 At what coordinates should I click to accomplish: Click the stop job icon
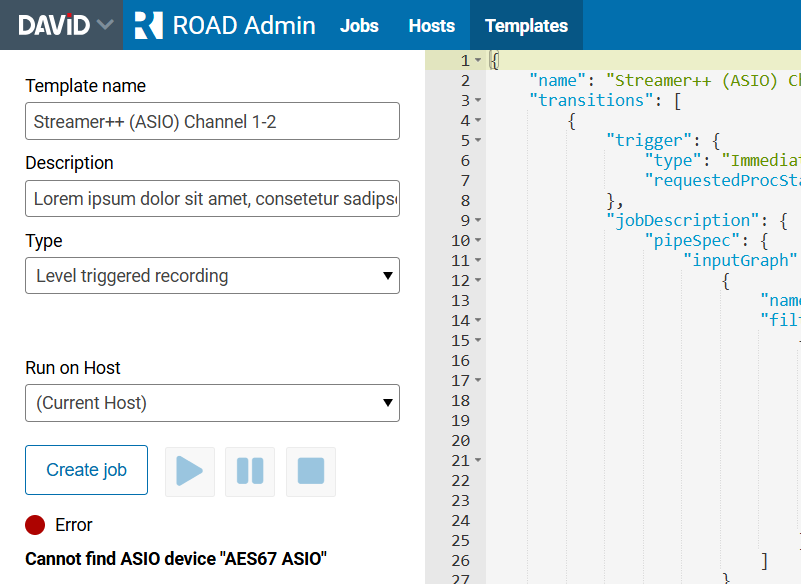[311, 471]
